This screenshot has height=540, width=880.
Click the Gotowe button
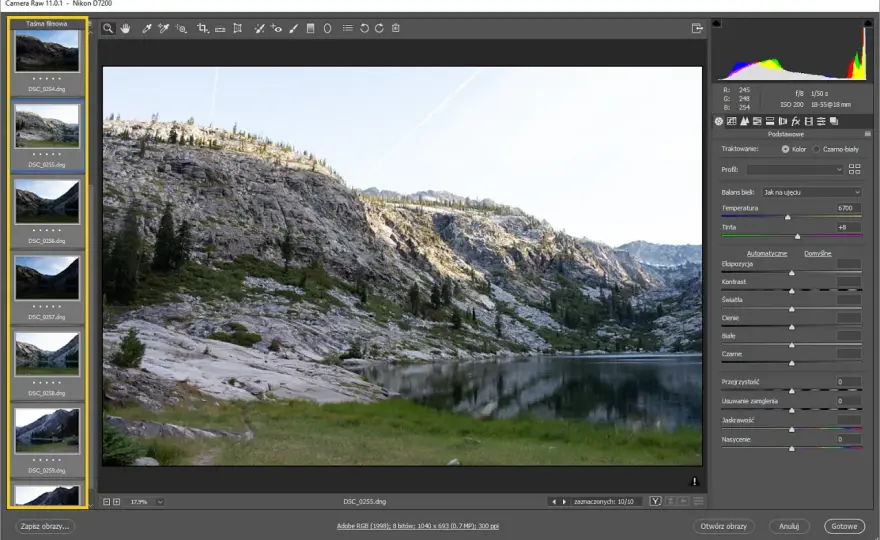pyautogui.click(x=844, y=526)
